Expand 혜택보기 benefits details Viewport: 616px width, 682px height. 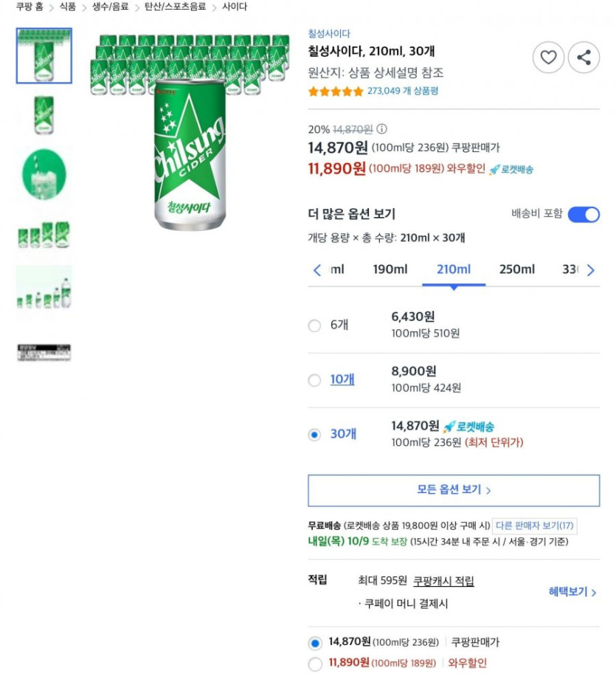tap(572, 592)
